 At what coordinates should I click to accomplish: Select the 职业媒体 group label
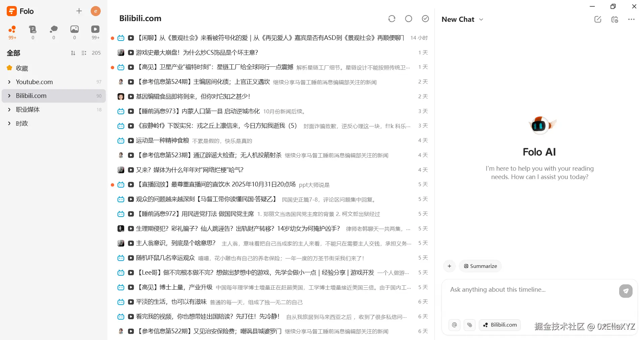tap(28, 110)
